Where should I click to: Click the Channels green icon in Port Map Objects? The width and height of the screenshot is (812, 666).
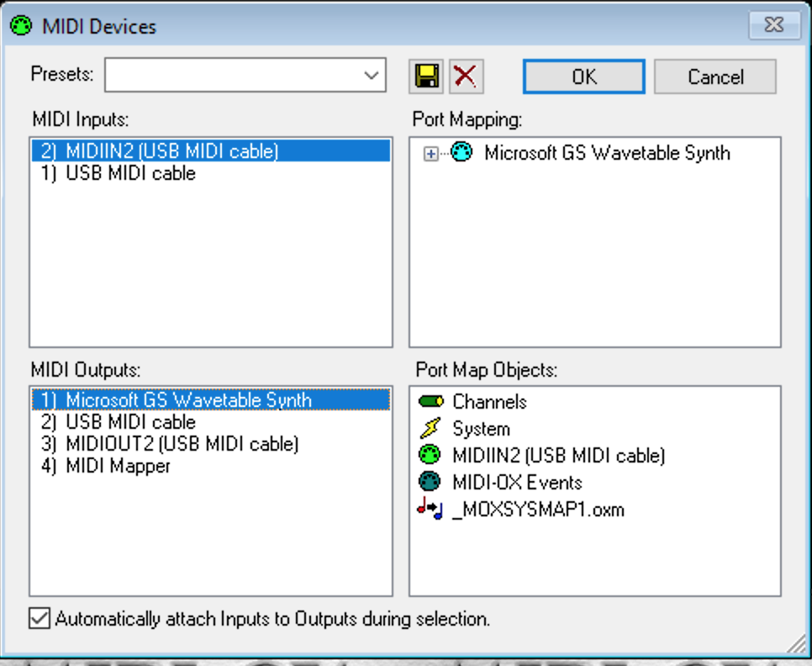tap(430, 402)
